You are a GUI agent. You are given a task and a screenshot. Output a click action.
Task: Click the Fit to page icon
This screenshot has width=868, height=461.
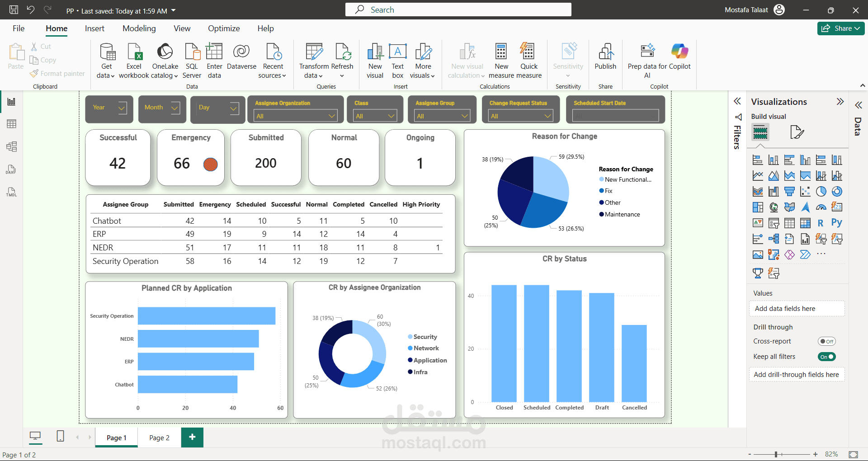[854, 454]
